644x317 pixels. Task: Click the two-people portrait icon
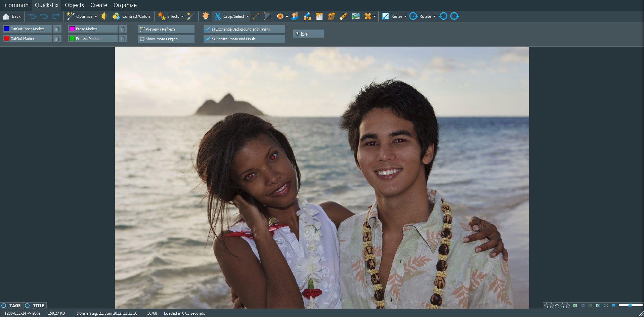[295, 16]
